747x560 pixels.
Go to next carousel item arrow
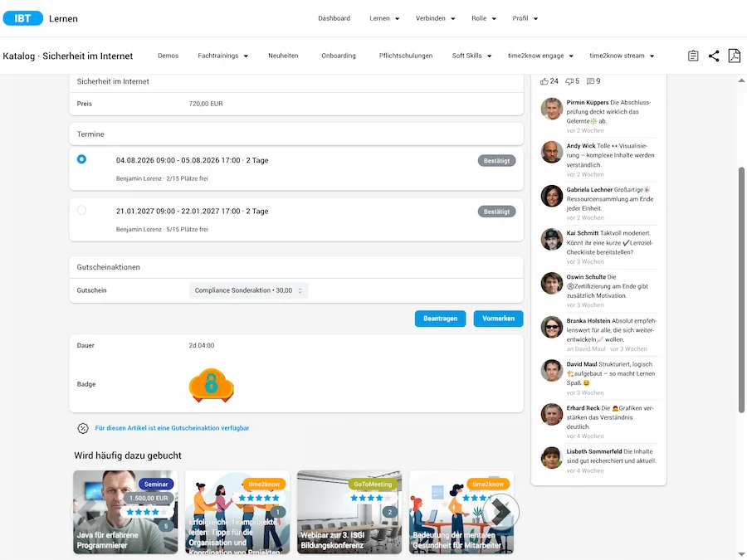[x=500, y=513]
